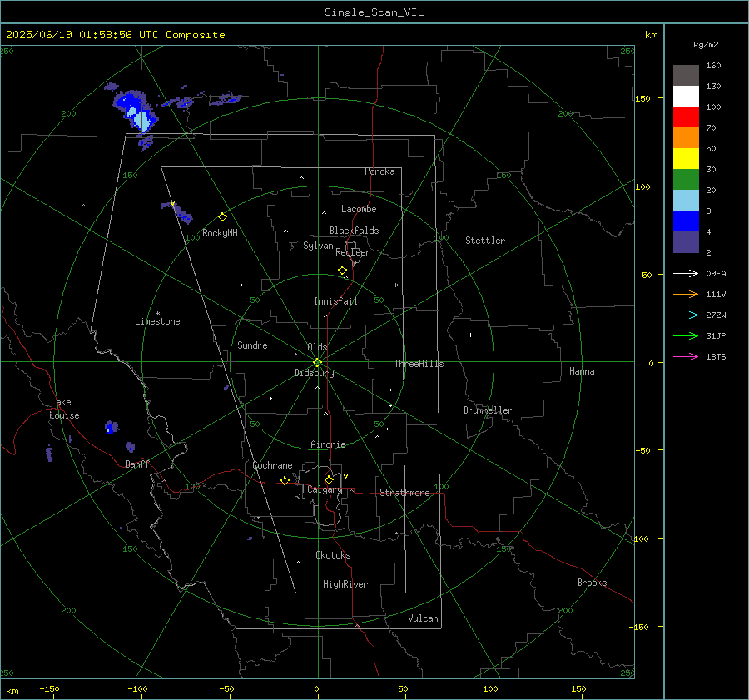This screenshot has width=749, height=700.
Task: Click the Airdrie city label
Action: [x=328, y=444]
